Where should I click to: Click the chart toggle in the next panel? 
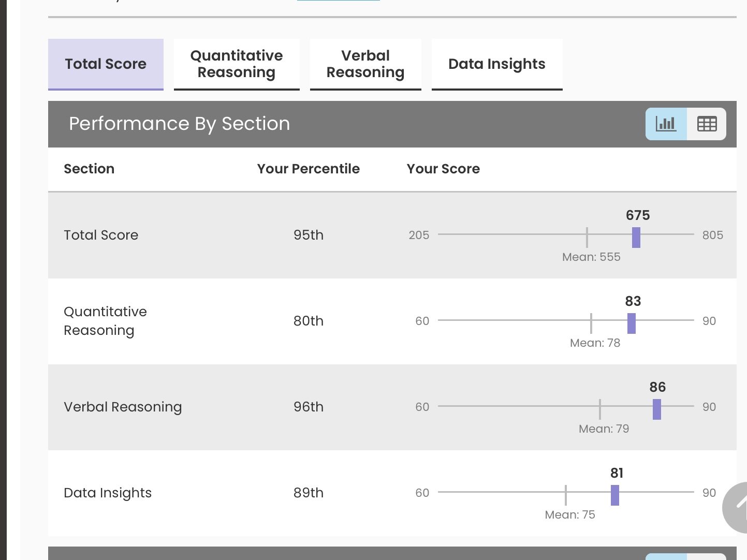[x=666, y=557]
